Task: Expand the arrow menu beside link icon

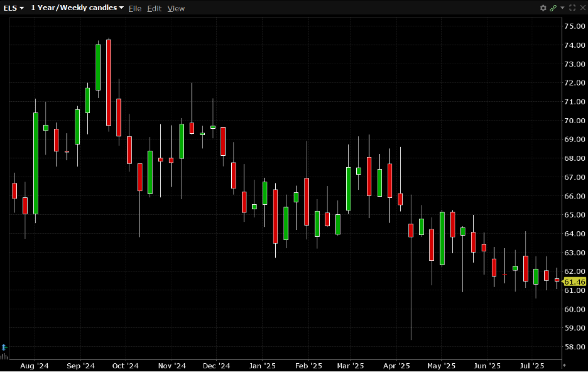Action: 562,8
